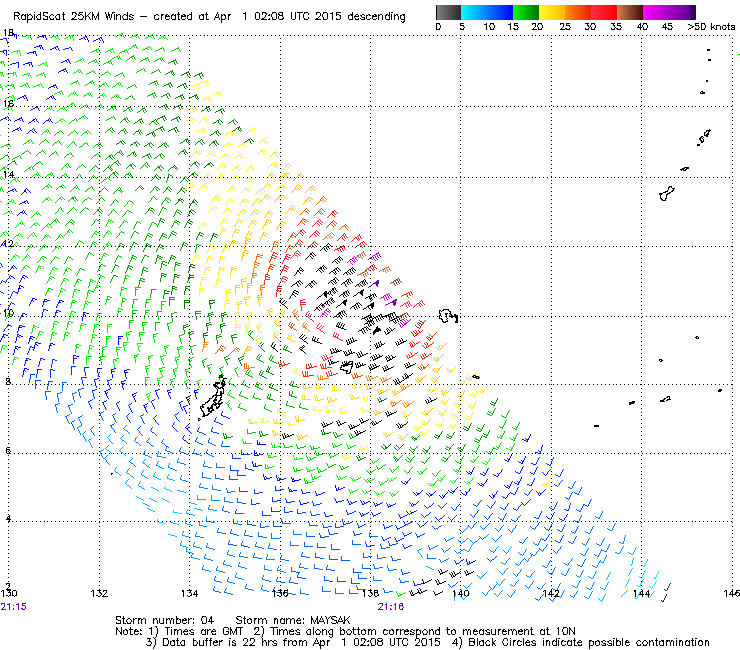
Task: Click the latitude label "16"
Action: pyautogui.click(x=9, y=103)
